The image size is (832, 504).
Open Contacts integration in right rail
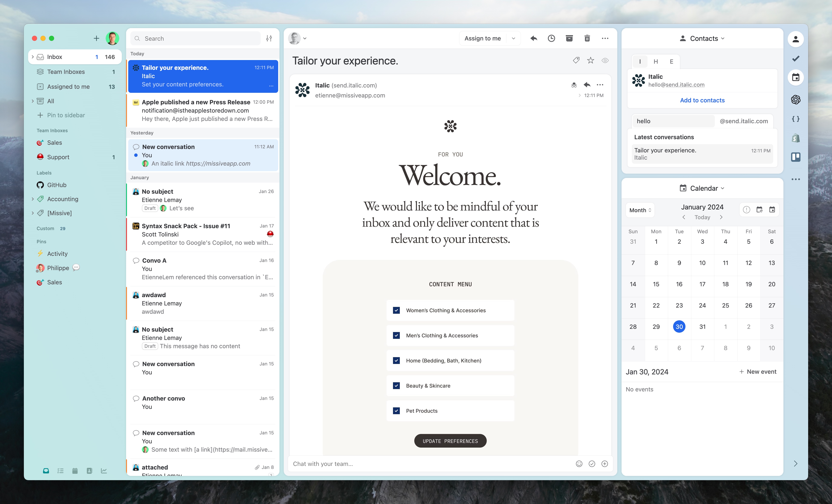(x=796, y=39)
